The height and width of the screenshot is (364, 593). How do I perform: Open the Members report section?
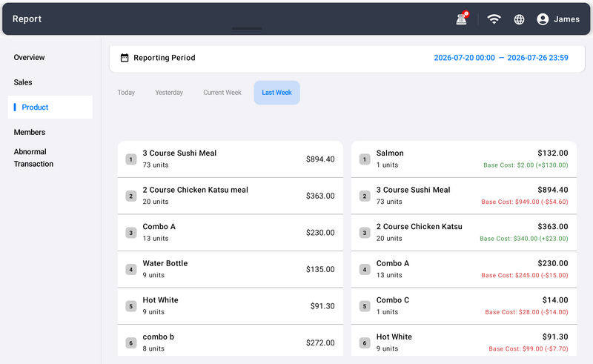click(x=30, y=132)
